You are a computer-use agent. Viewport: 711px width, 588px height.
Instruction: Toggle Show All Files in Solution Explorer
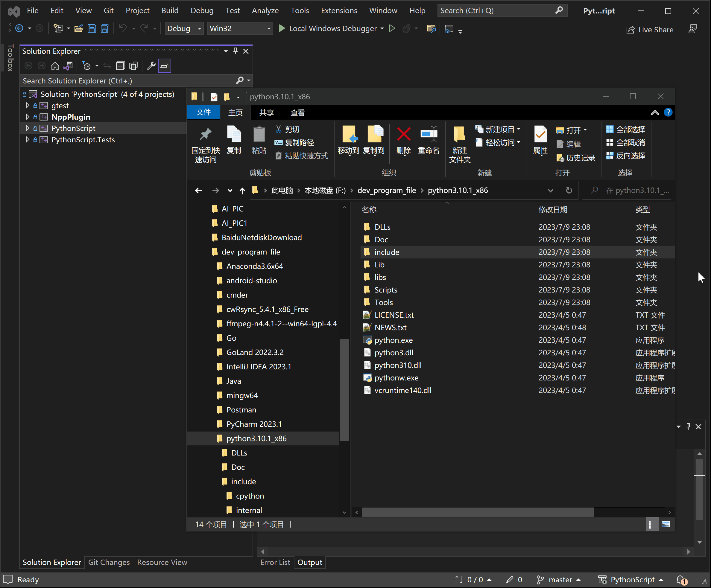tap(133, 66)
